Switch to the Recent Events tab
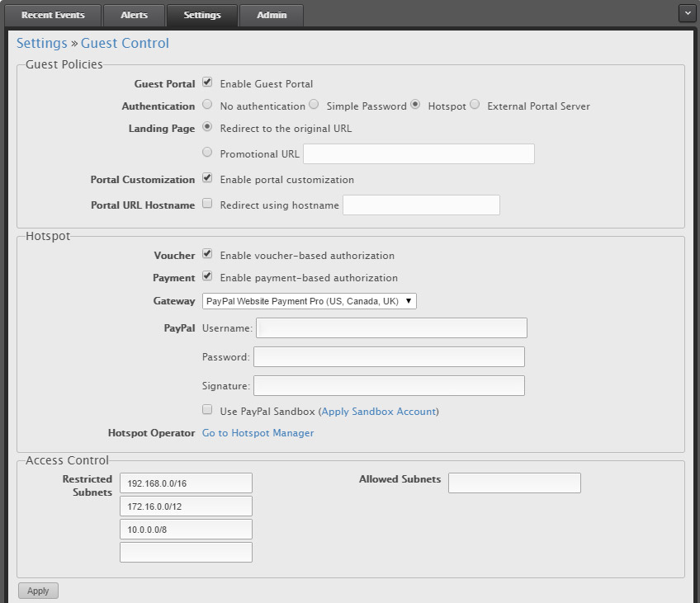Screen dimensions: 700x603 click(x=53, y=15)
